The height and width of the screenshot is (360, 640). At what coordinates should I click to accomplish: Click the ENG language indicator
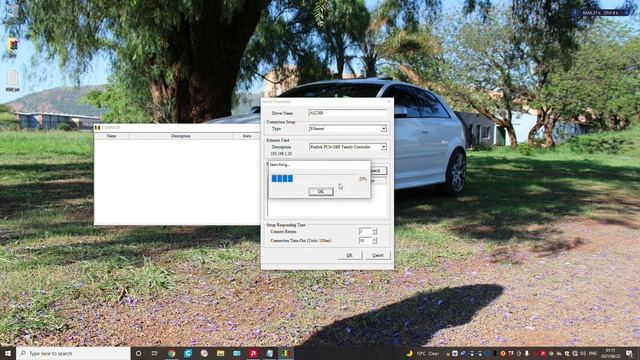coord(593,353)
